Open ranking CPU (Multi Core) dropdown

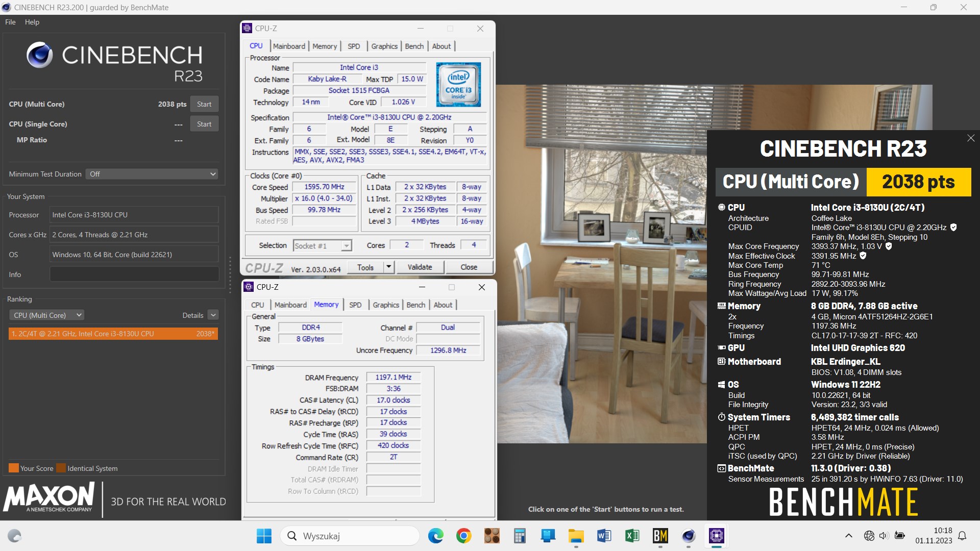point(46,315)
